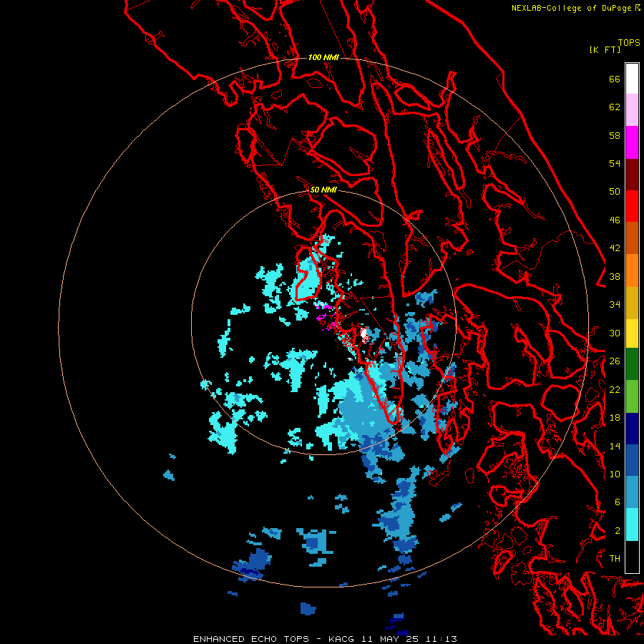The height and width of the screenshot is (644, 644).
Task: Click the dark red 54 kft swatch
Action: pos(632,174)
